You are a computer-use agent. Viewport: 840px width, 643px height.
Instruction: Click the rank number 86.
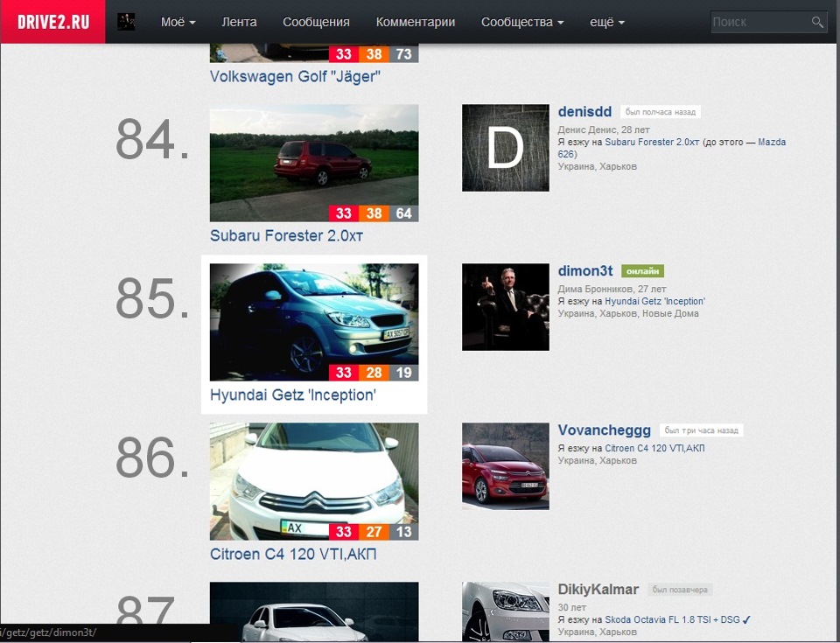click(x=152, y=458)
